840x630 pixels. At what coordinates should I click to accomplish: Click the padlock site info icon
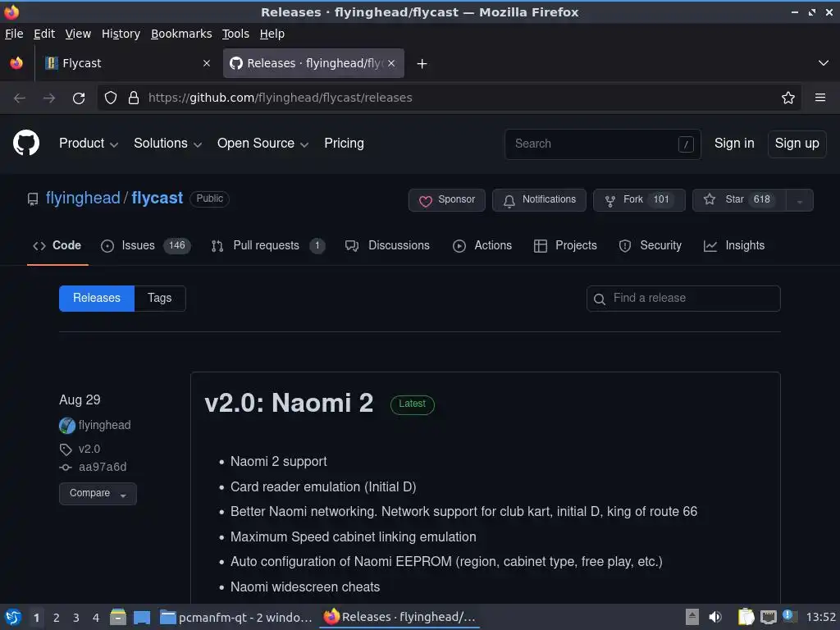[134, 98]
